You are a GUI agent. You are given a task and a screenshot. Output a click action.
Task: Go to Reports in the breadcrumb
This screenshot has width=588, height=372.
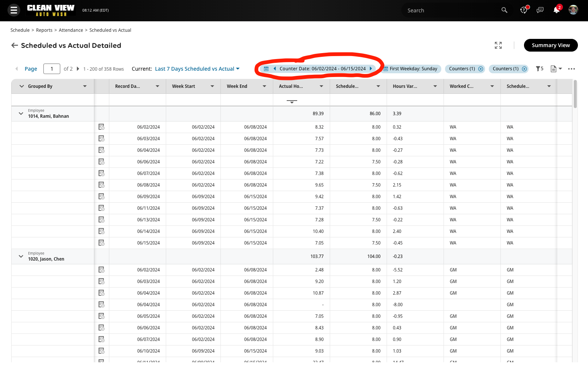pyautogui.click(x=44, y=30)
